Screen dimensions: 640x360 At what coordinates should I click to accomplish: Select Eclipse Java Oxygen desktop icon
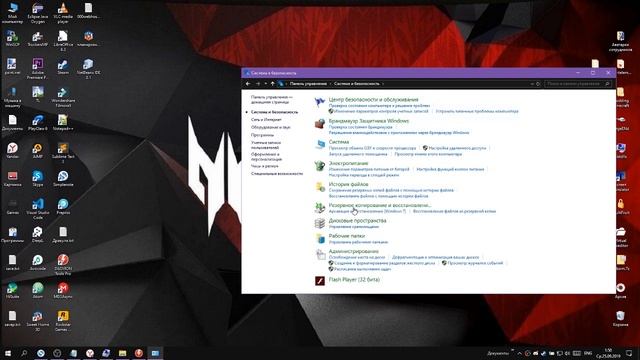pos(38,13)
